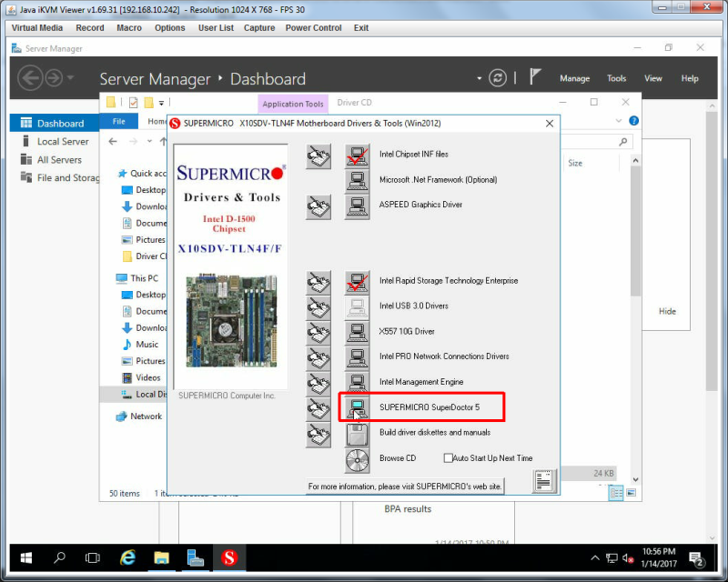
Task: Click the Browse CD disc icon
Action: click(x=357, y=460)
